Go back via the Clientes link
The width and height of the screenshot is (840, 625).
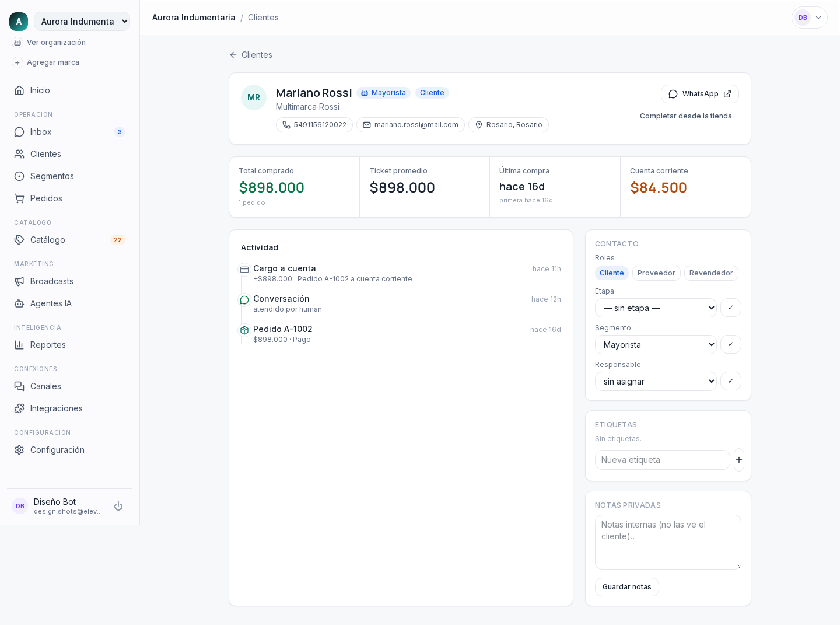pyautogui.click(x=251, y=55)
